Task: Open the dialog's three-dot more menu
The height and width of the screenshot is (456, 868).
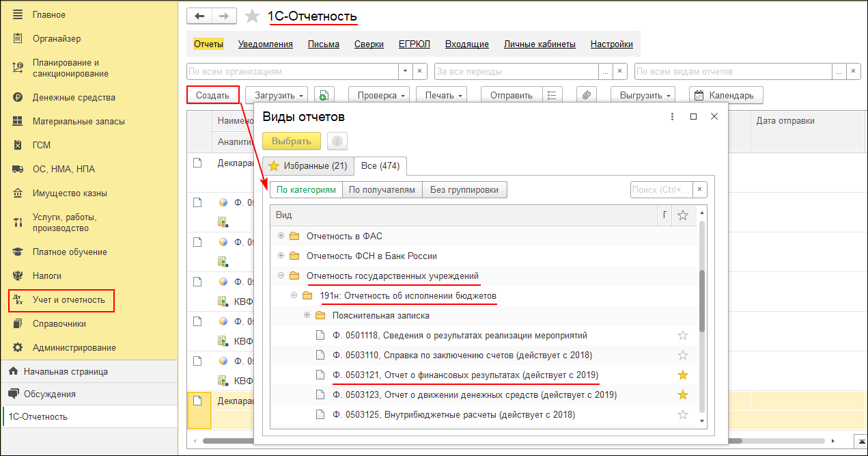Action: (x=672, y=117)
